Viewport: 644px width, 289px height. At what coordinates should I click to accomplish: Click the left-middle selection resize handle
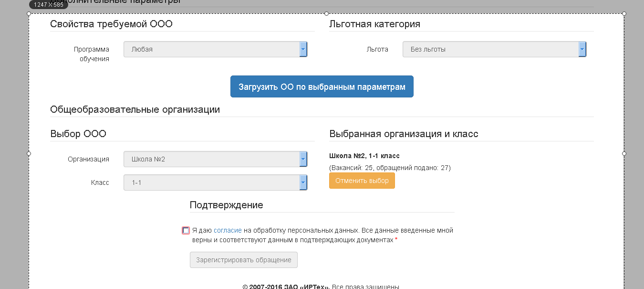pos(29,153)
